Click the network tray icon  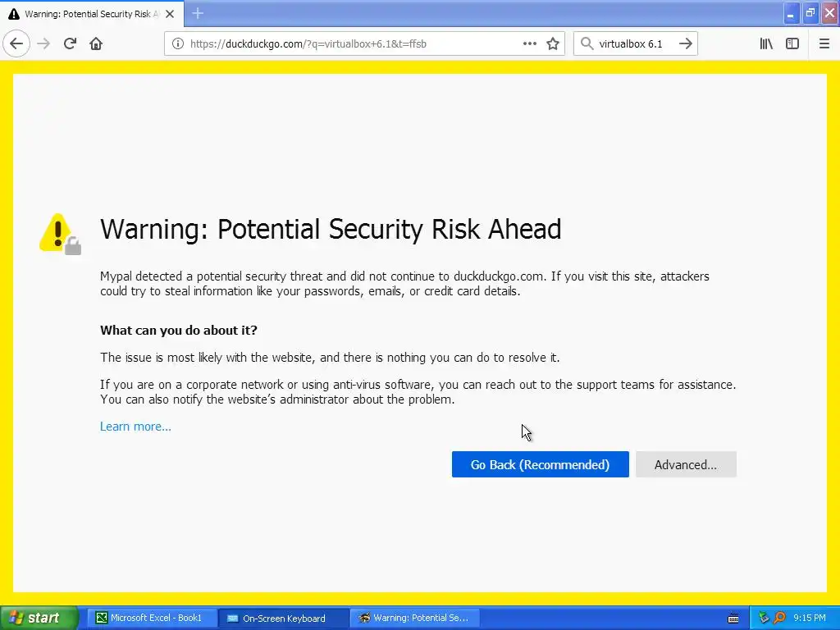click(765, 618)
